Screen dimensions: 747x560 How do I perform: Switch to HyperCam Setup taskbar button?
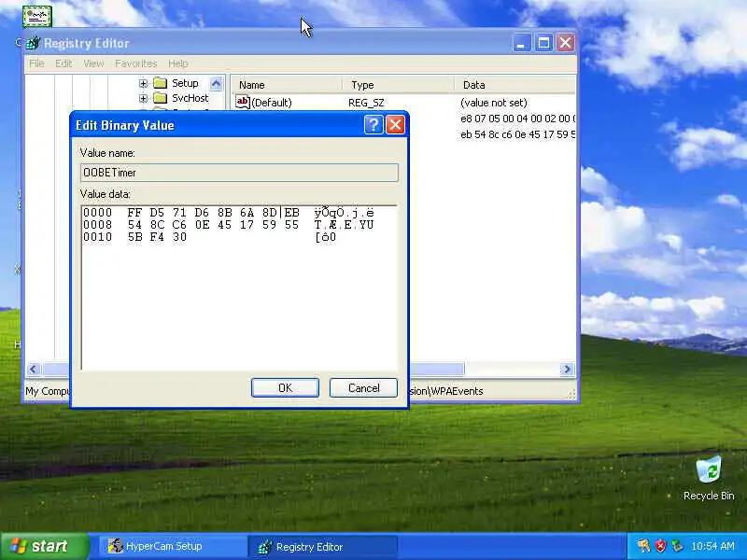pyautogui.click(x=172, y=546)
